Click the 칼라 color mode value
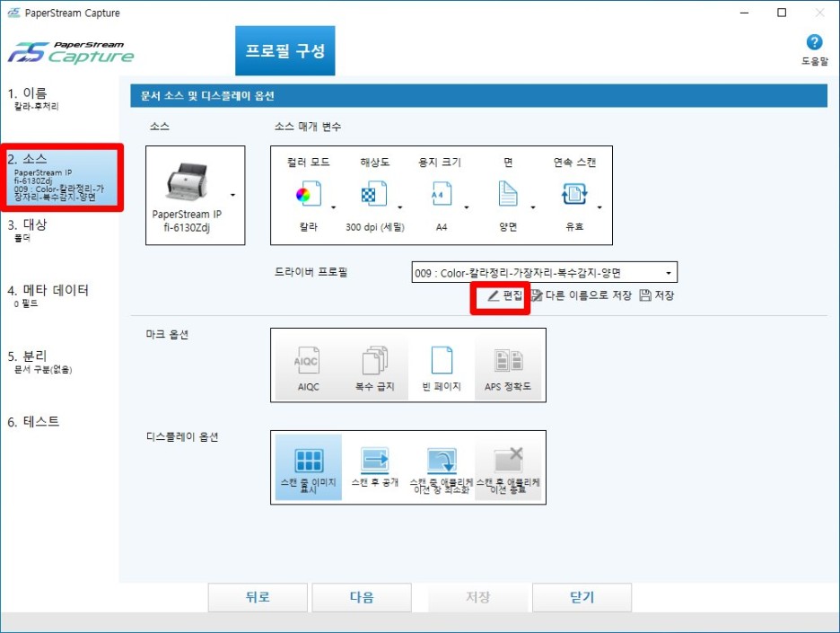The image size is (840, 633). [309, 227]
